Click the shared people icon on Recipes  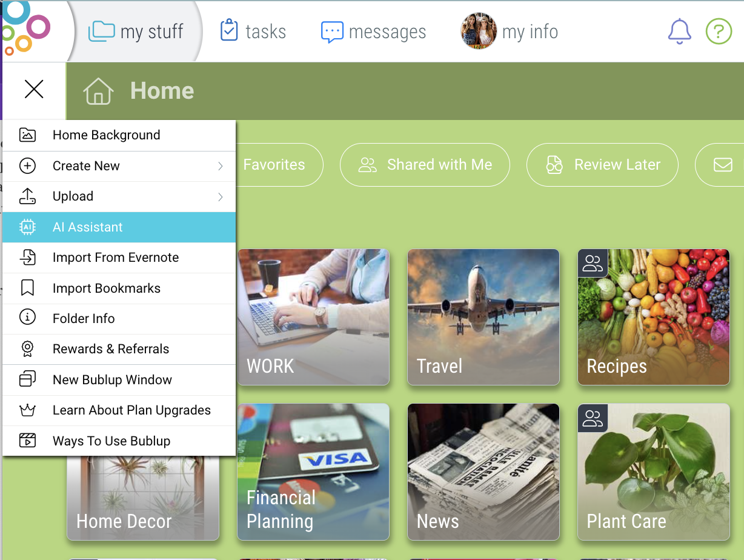tap(593, 263)
